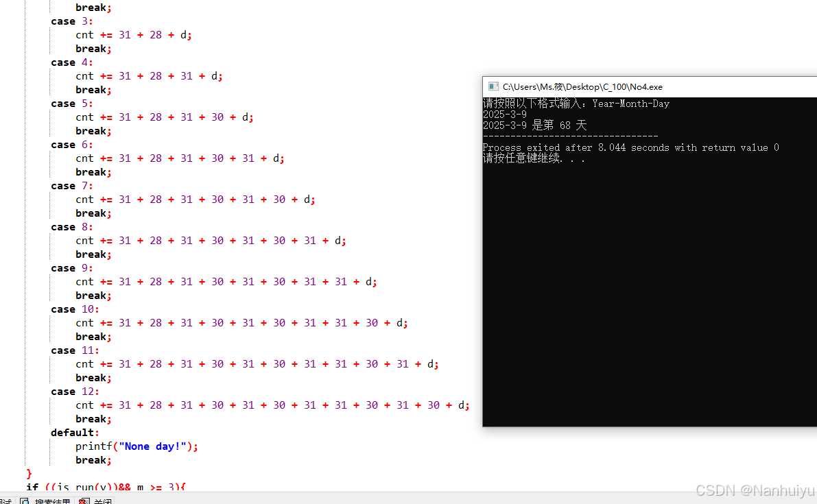Click console input line '2025-3-9'
The width and height of the screenshot is (817, 504).
tap(505, 115)
